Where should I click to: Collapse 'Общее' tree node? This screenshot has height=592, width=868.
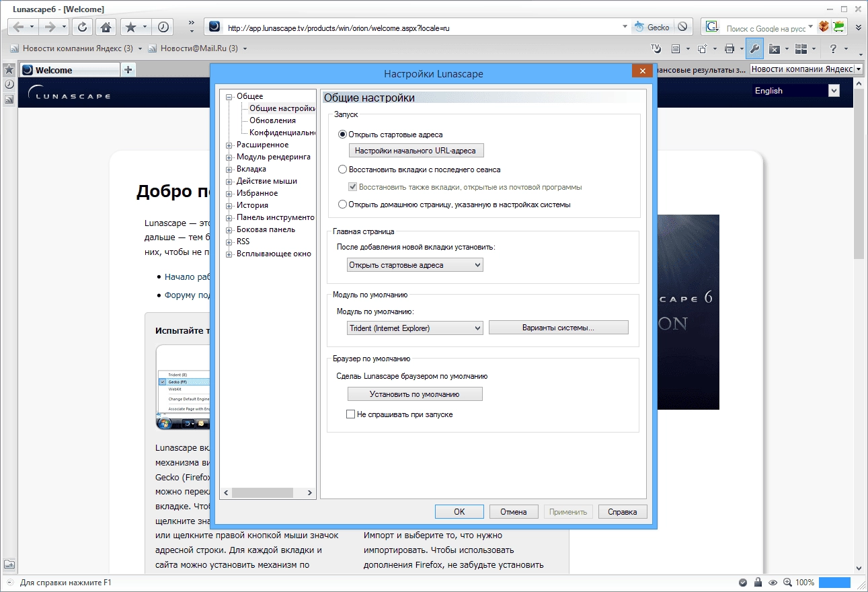(229, 96)
